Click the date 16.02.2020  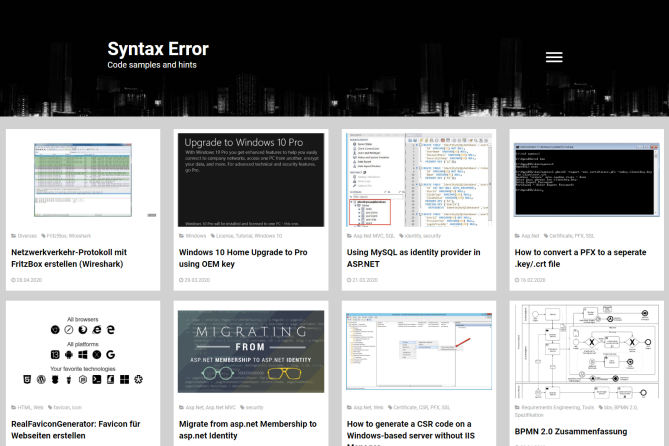pyautogui.click(x=532, y=280)
